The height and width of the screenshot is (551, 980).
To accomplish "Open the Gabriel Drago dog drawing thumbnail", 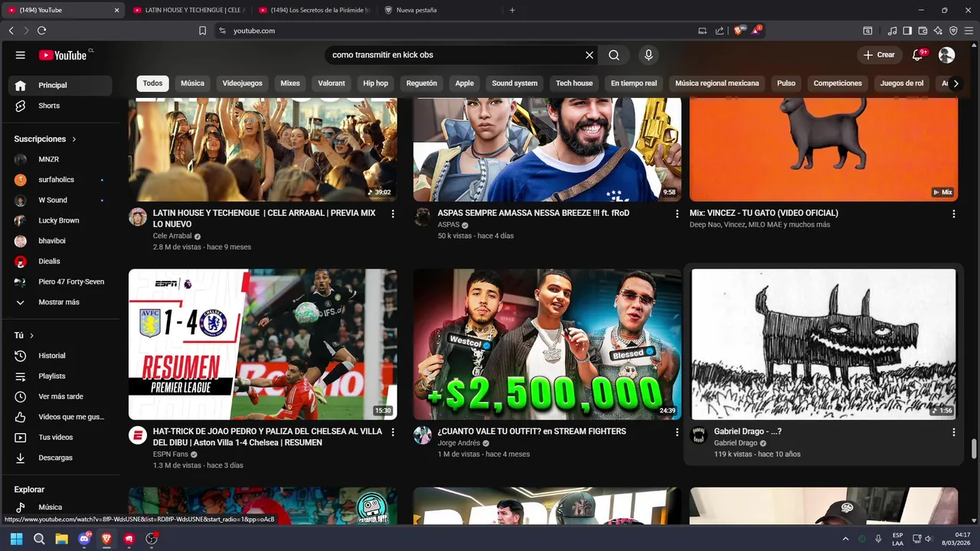I will coord(824,344).
